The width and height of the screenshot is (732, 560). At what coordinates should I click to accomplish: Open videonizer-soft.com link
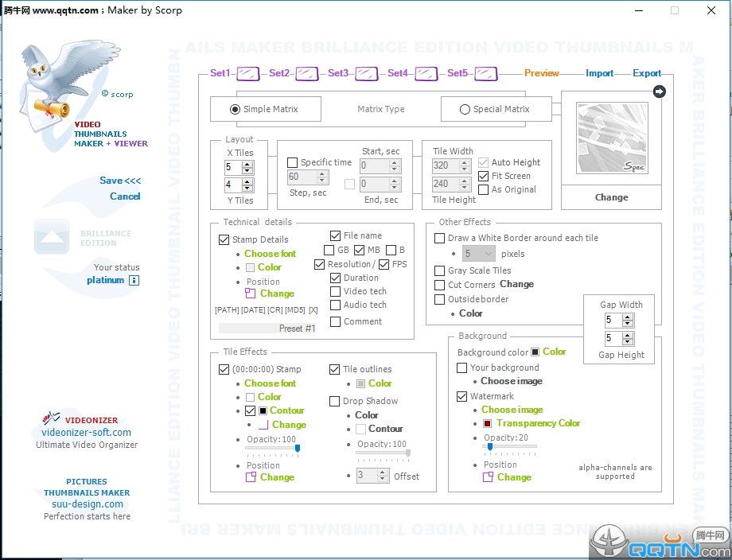click(x=87, y=433)
